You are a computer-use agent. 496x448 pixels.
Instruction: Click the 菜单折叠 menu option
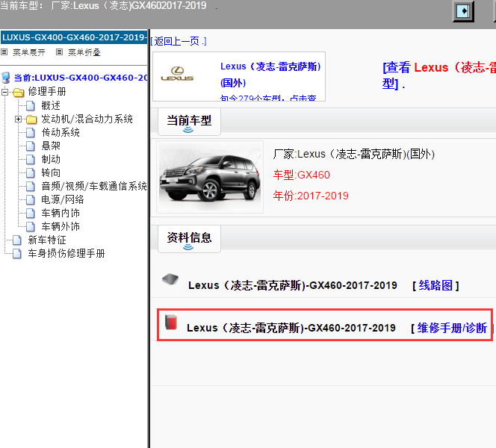coord(84,52)
